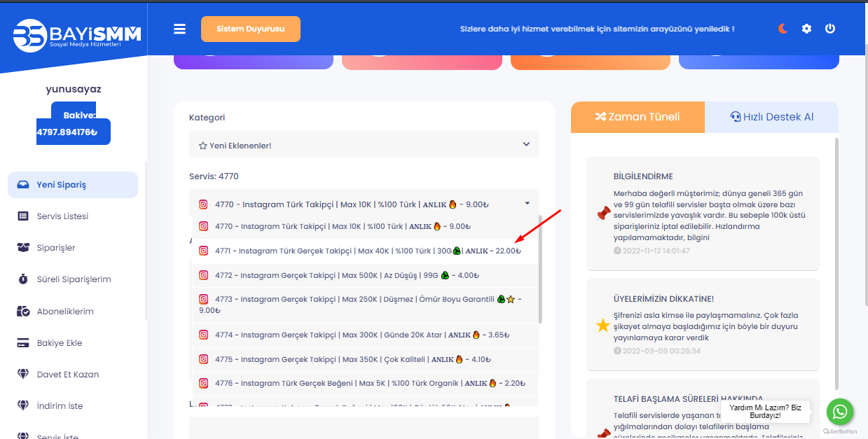This screenshot has height=439, width=868.
Task: Open the WhatsApp chat button
Action: pos(840,412)
